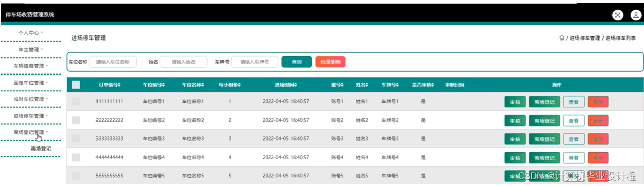The image size is (644, 186).
Task: Click 离场登记 button for 车位编号3 row
Action: (x=544, y=139)
